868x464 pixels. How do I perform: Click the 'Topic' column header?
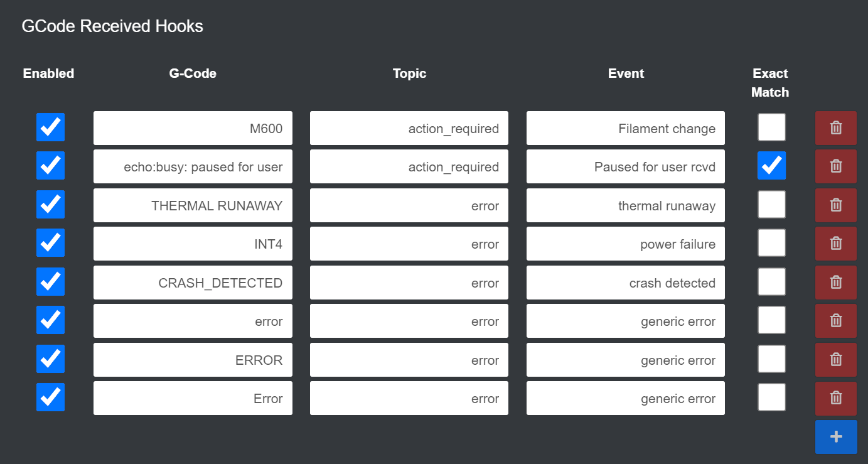pos(409,73)
